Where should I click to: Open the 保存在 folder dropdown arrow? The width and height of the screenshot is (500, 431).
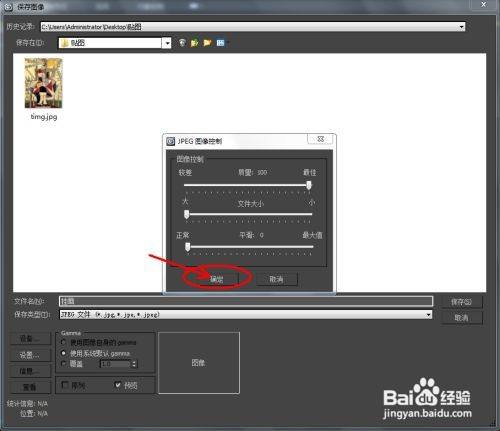pos(167,43)
